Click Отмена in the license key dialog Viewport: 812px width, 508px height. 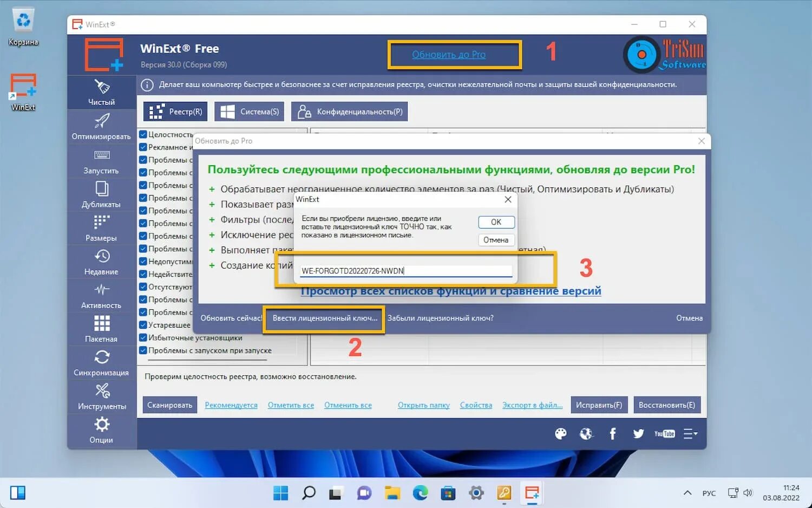[496, 240]
